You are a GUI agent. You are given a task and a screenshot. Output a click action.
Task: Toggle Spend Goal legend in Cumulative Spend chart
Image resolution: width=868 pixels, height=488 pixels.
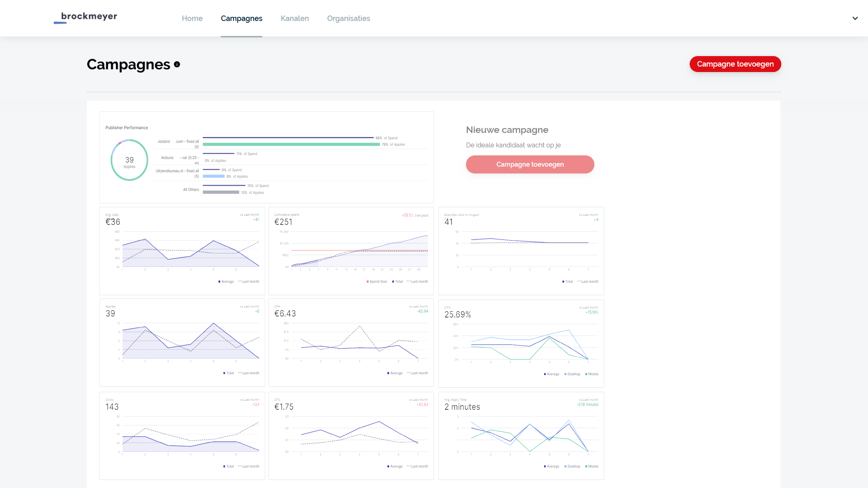click(377, 282)
